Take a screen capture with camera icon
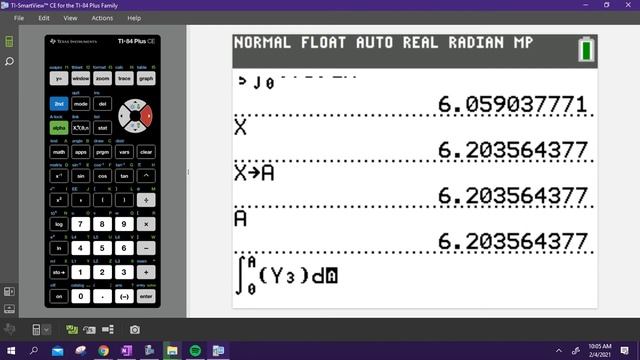Screen dimensions: 640x360 point(135,329)
